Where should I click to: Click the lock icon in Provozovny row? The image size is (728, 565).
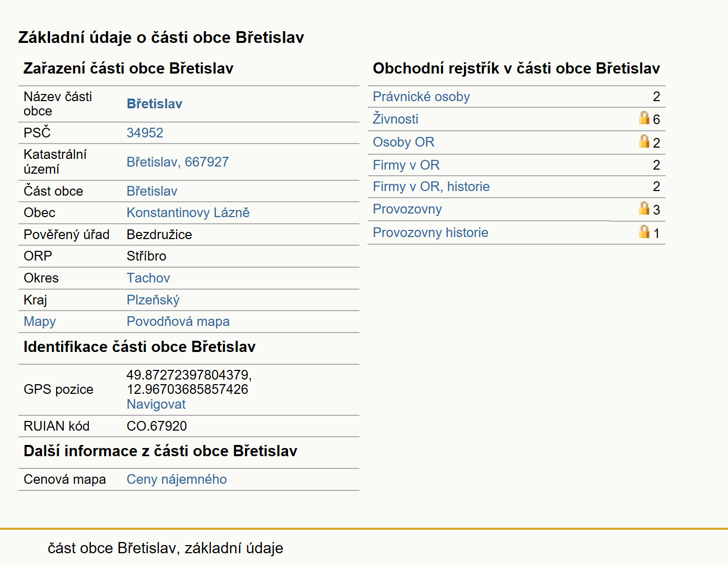click(x=644, y=208)
